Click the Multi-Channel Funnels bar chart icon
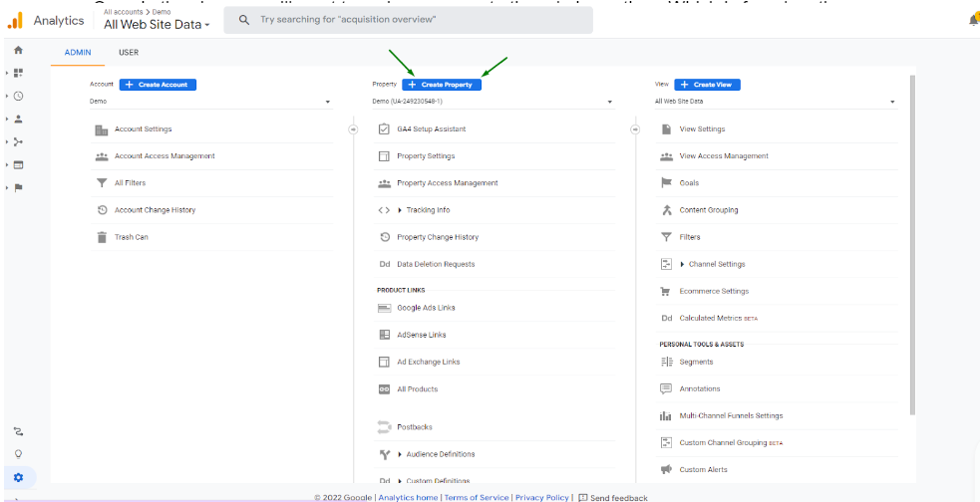 coord(666,415)
